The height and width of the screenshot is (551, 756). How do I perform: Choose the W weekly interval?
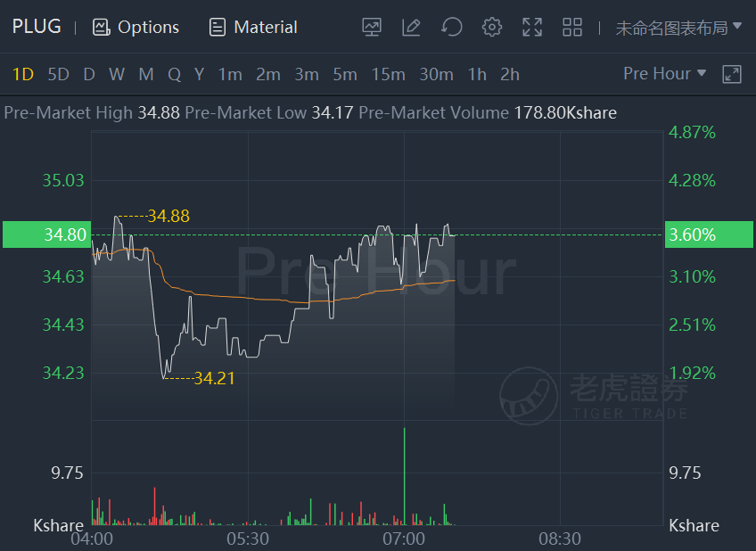tap(117, 75)
